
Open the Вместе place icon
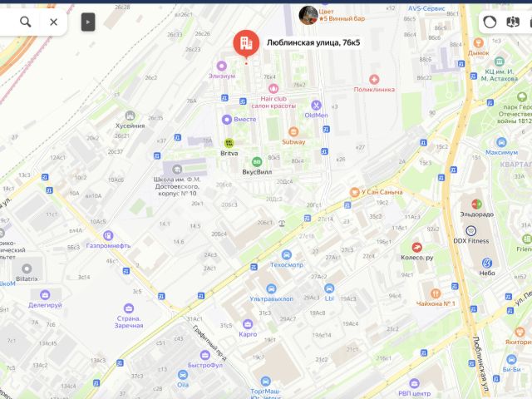(227, 120)
